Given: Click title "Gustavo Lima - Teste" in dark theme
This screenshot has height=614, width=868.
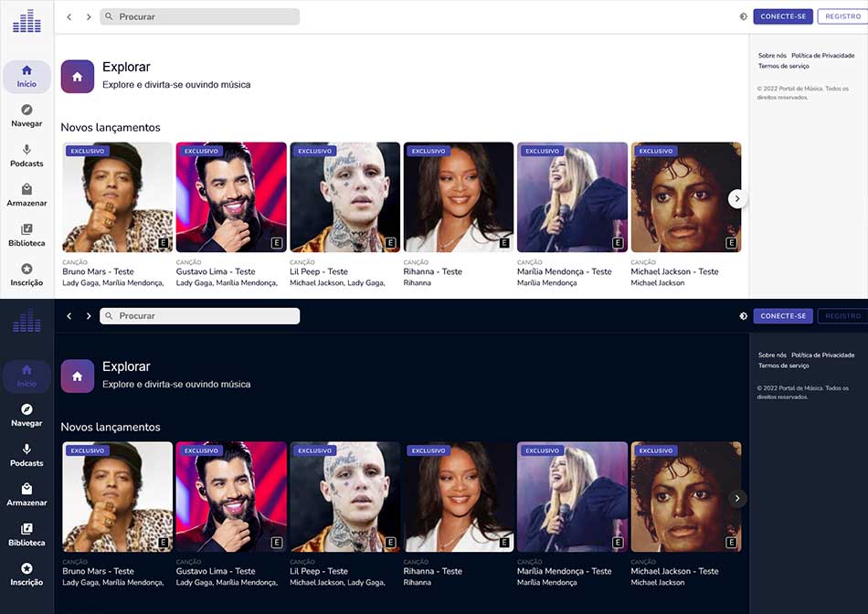Looking at the screenshot, I should click(x=216, y=571).
